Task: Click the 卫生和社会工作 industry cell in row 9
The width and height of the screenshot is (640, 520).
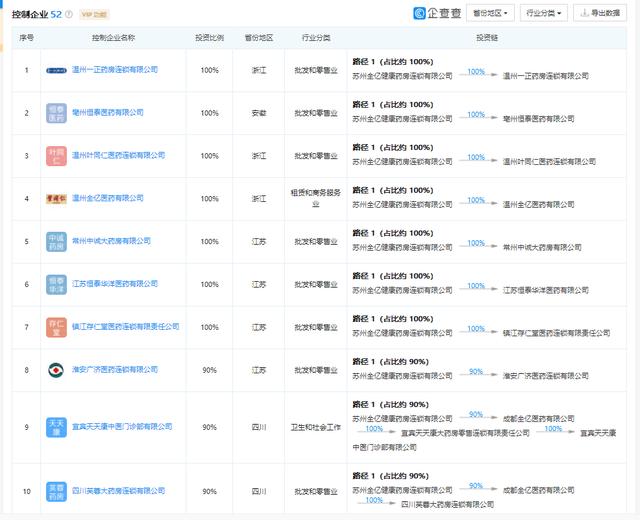Action: [x=316, y=427]
